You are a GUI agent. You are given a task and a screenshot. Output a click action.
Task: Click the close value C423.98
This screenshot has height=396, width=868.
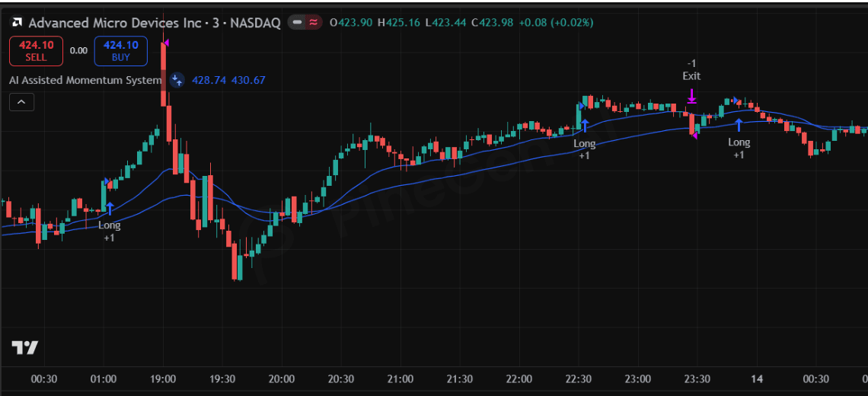tap(492, 23)
